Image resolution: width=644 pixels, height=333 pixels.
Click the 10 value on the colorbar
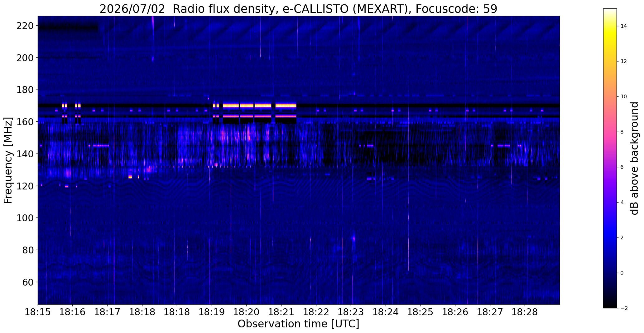tap(624, 97)
